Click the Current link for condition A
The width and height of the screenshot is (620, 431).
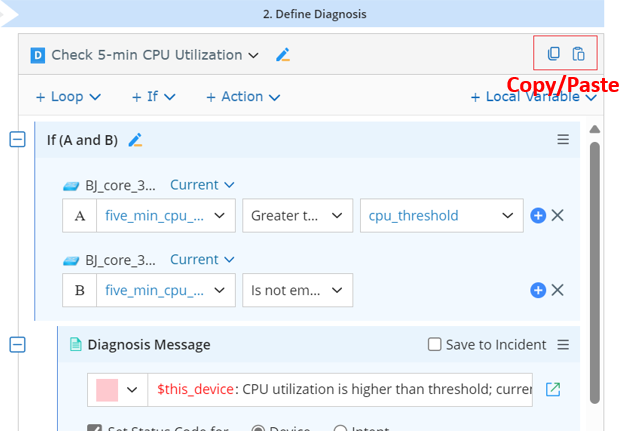pos(202,185)
